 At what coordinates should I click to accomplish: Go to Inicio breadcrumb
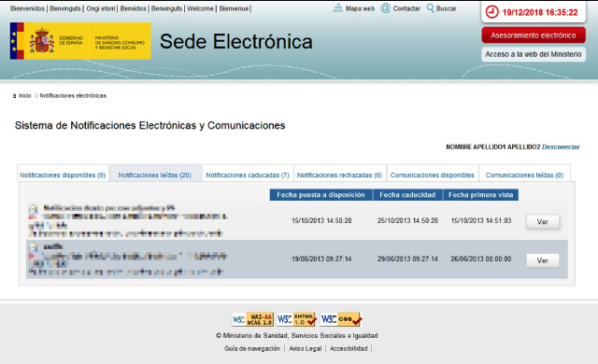click(x=25, y=95)
